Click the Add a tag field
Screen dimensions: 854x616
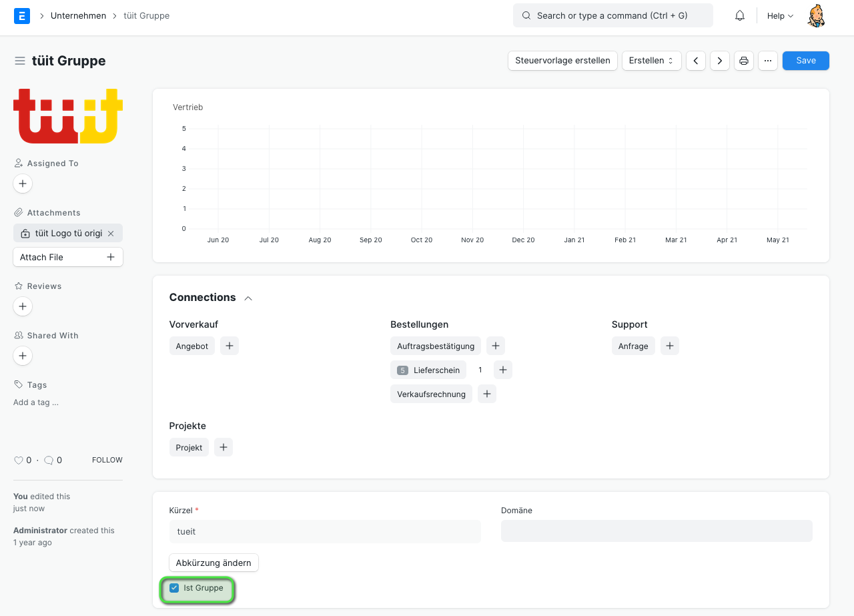(x=36, y=402)
